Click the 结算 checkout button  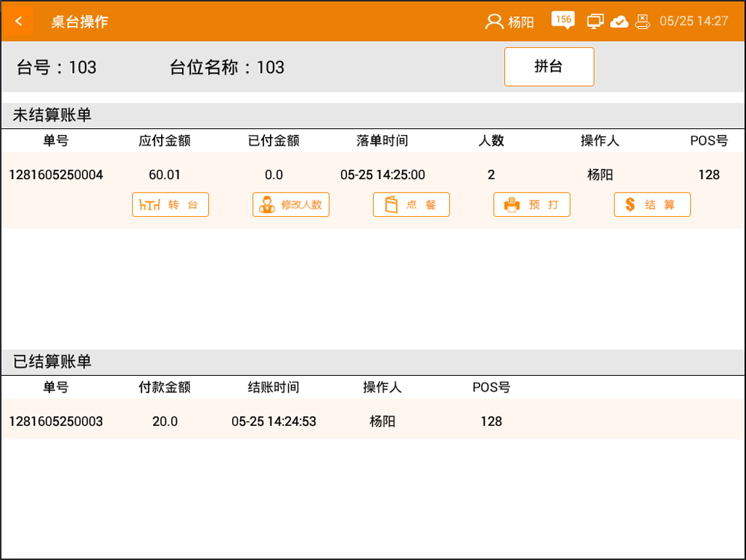coord(652,204)
